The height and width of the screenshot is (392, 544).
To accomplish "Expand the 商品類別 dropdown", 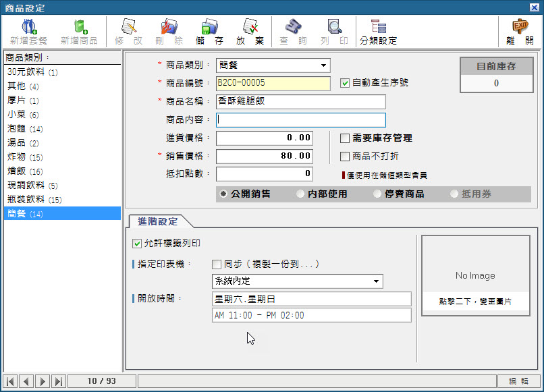I will (325, 65).
